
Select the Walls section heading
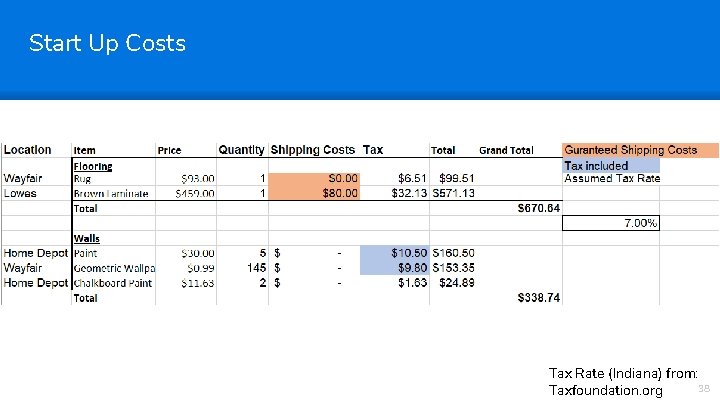(86, 239)
